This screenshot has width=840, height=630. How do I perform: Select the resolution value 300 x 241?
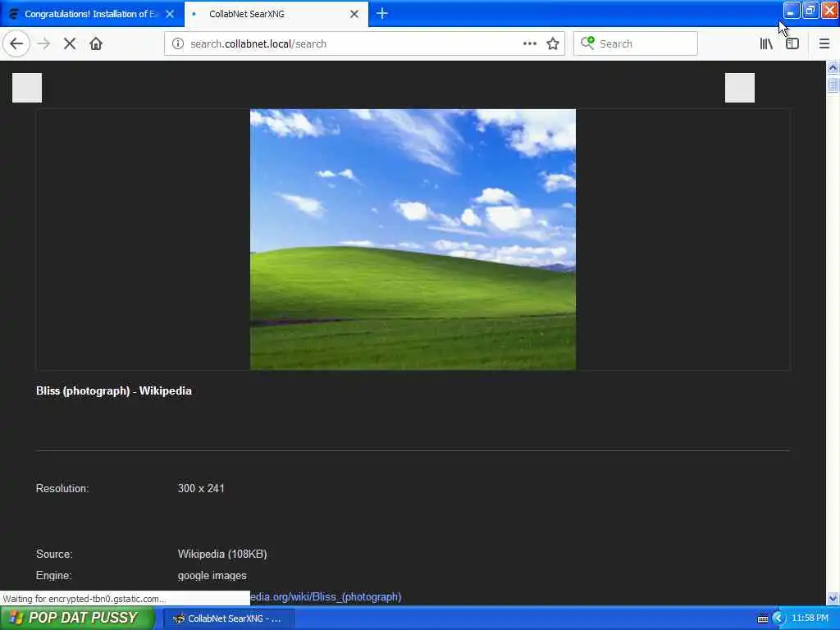pos(201,488)
